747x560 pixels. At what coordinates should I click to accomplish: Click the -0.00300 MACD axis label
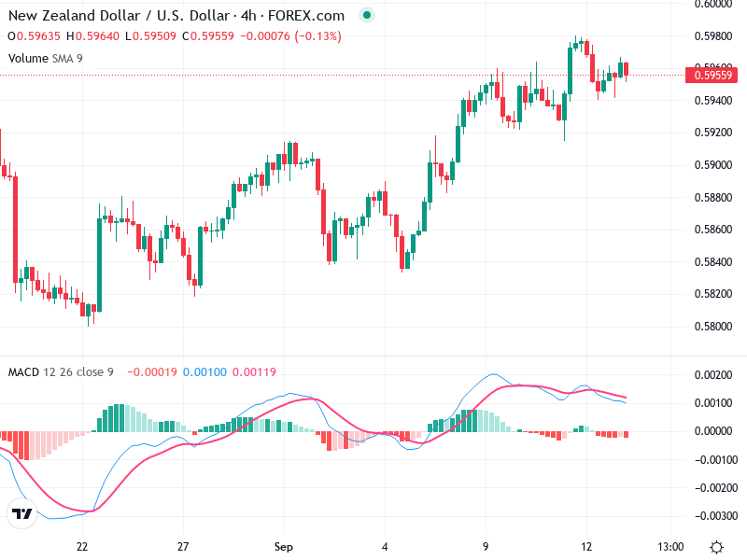pyautogui.click(x=716, y=516)
